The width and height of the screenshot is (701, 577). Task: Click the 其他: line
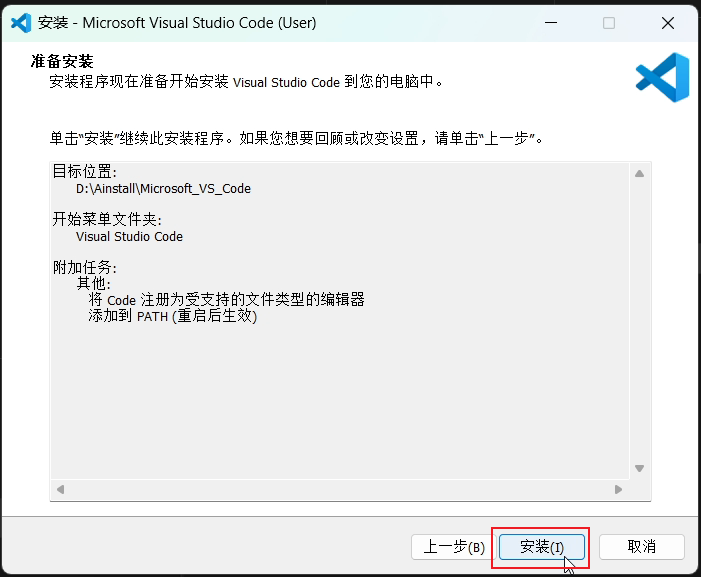point(93,283)
